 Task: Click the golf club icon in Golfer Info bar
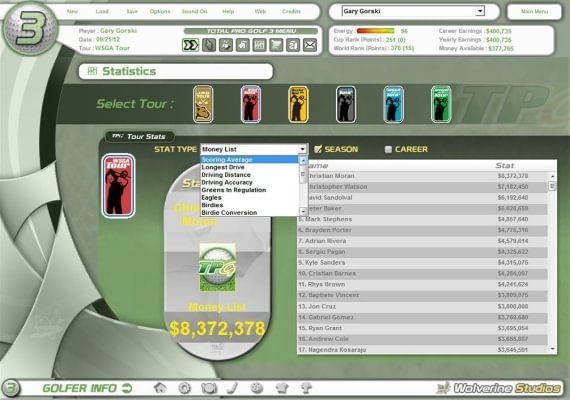[233, 388]
